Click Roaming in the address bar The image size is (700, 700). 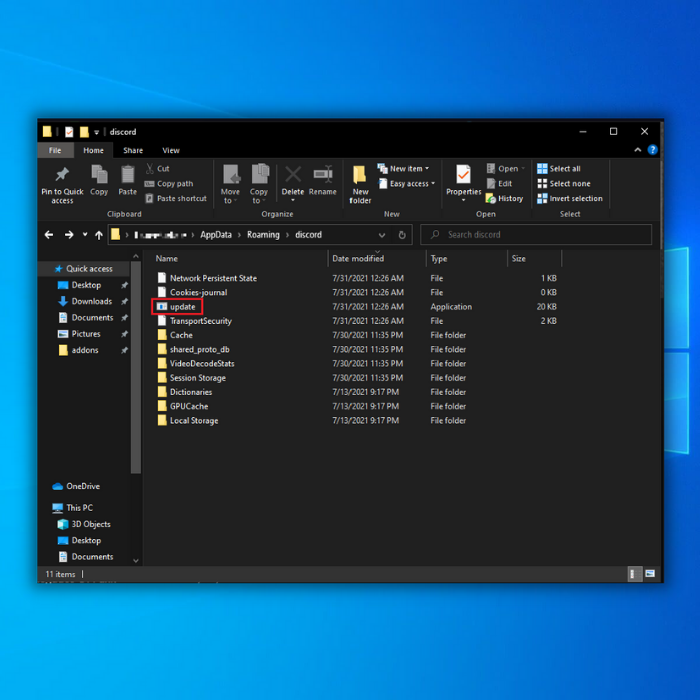coord(263,235)
